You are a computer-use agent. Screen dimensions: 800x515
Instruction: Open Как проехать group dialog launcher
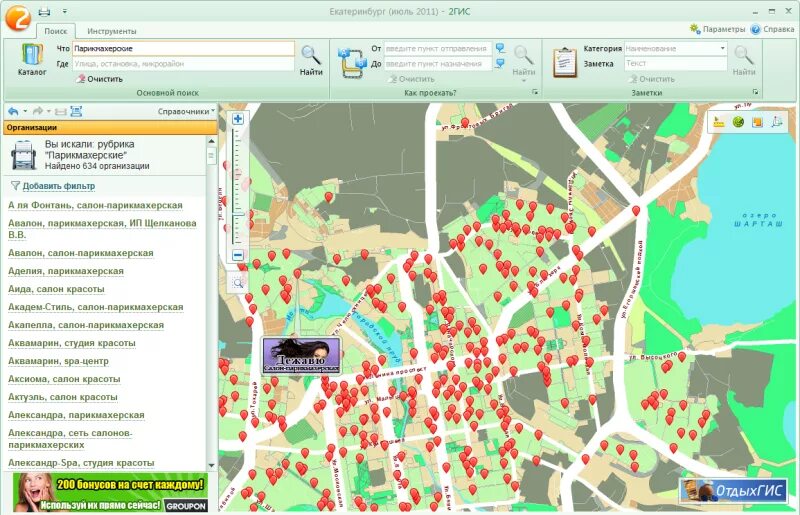click(535, 92)
